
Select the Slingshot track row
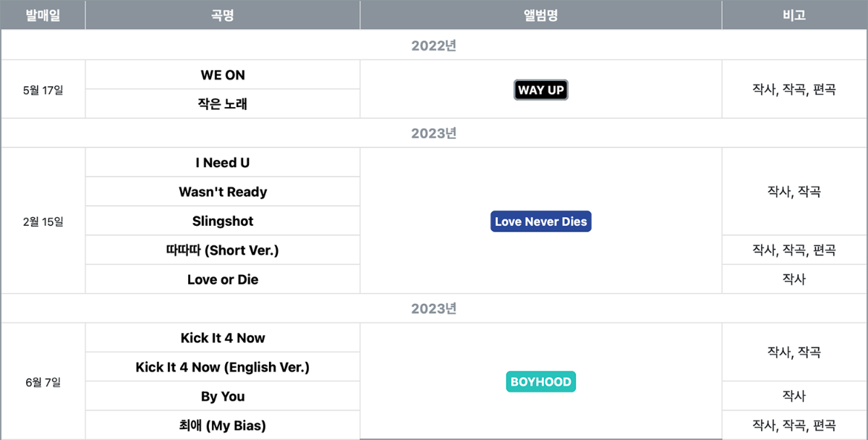223,221
